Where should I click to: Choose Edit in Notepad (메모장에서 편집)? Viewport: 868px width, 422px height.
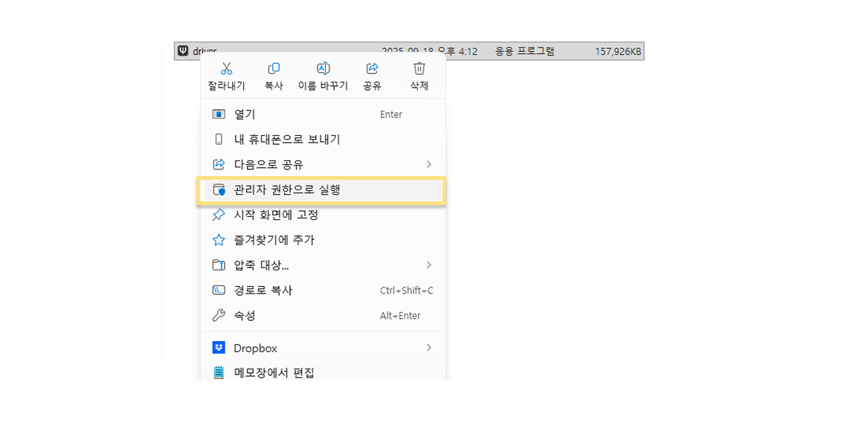point(274,372)
